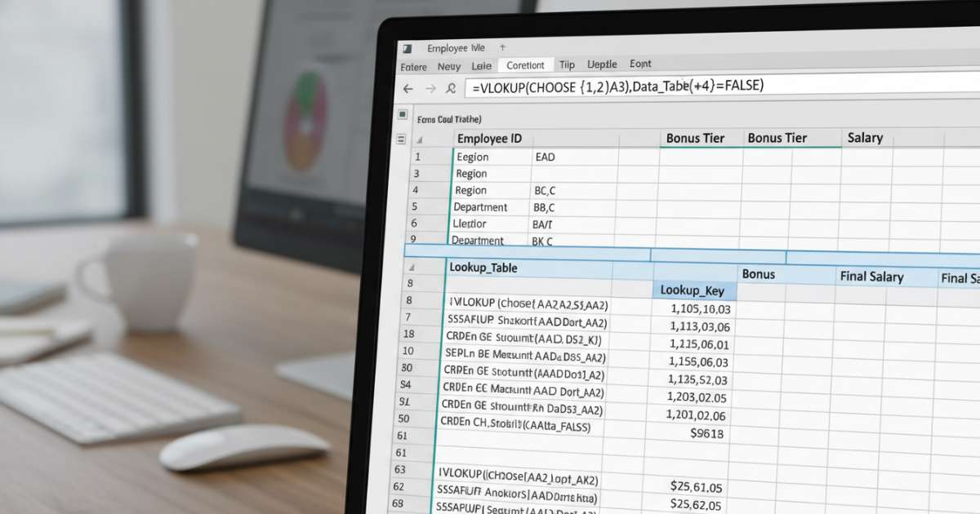This screenshot has height=514, width=980.
Task: Open the Fatere menu
Action: click(x=412, y=66)
